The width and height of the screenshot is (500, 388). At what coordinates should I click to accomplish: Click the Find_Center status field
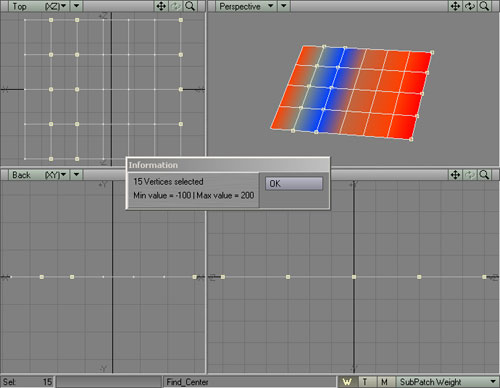click(250, 382)
